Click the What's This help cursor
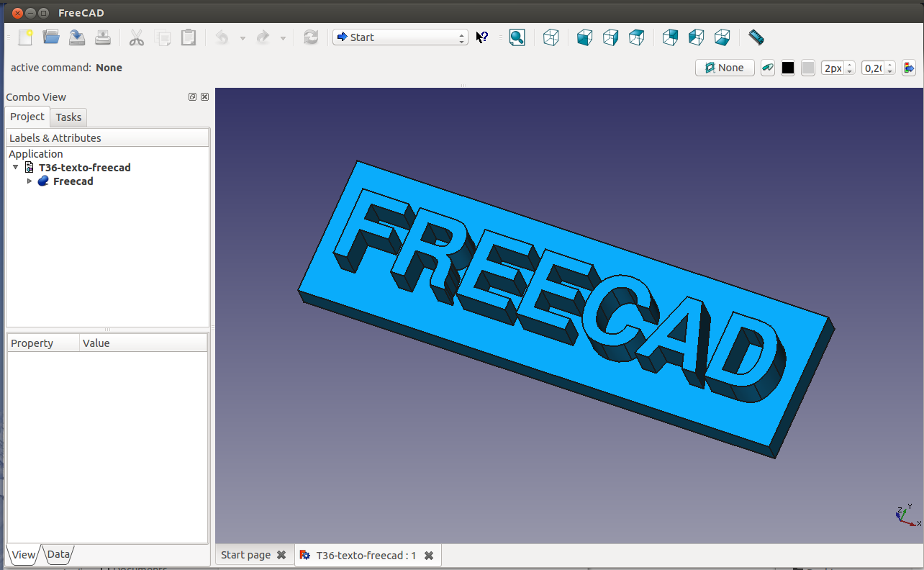924x570 pixels. 482,37
